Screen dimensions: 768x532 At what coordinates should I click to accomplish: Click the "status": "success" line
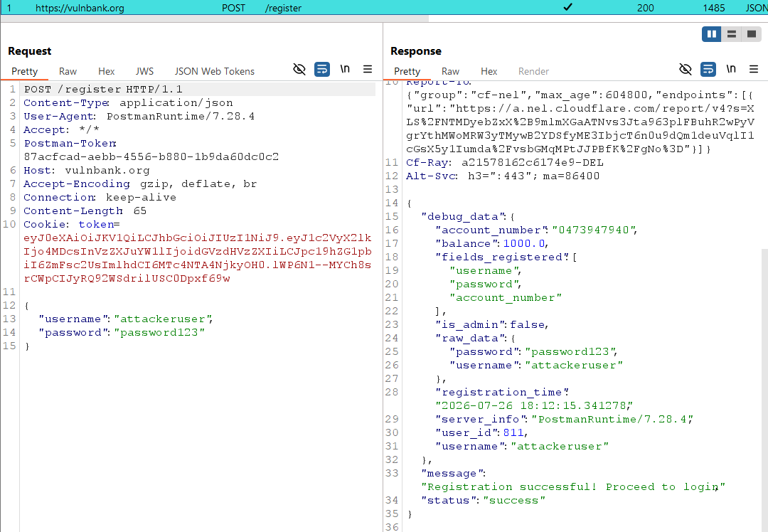click(483, 500)
